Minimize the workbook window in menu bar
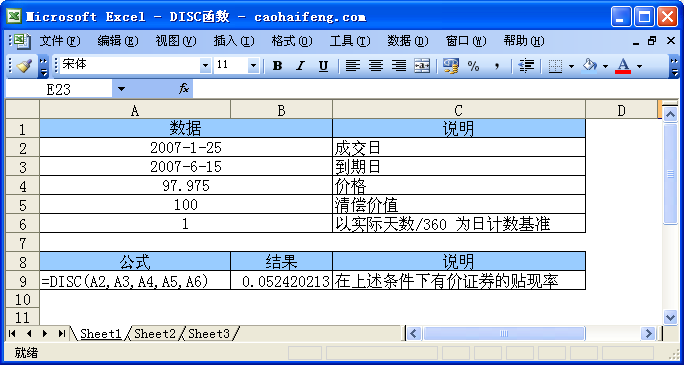The image size is (684, 365). coord(636,42)
